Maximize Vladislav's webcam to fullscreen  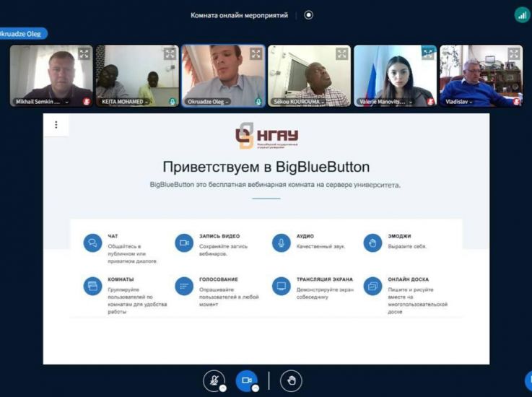tap(513, 54)
